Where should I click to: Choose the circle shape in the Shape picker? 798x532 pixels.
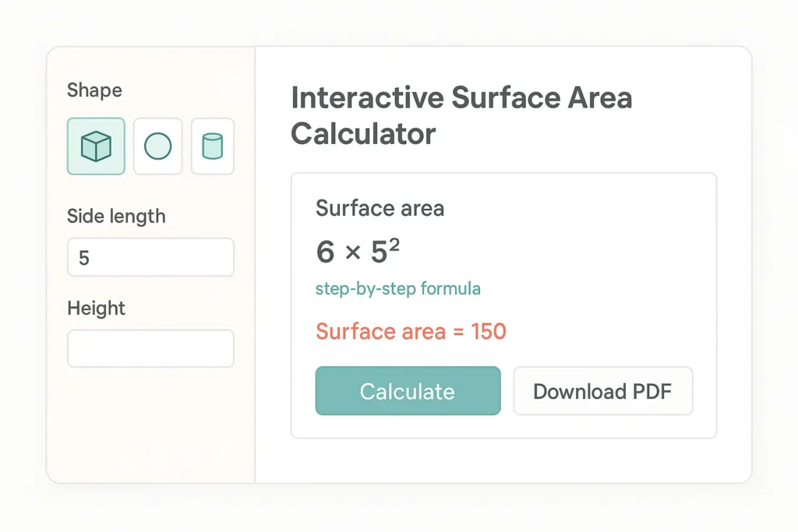coord(157,146)
